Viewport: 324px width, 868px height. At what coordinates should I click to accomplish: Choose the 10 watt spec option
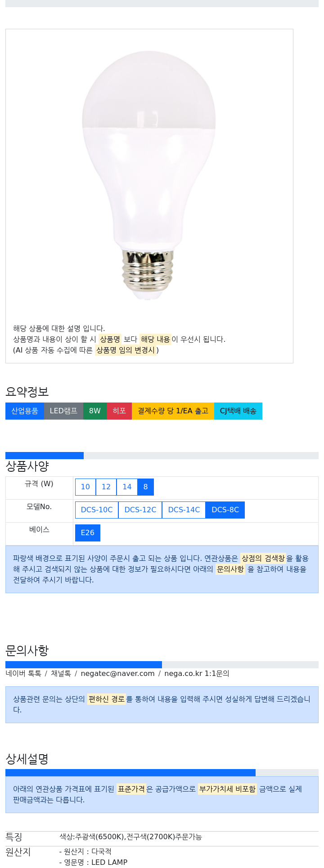(85, 487)
